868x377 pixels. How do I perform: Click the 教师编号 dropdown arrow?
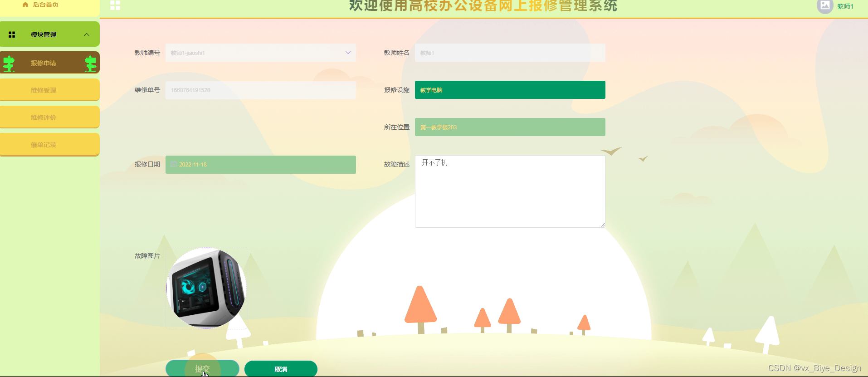tap(348, 53)
